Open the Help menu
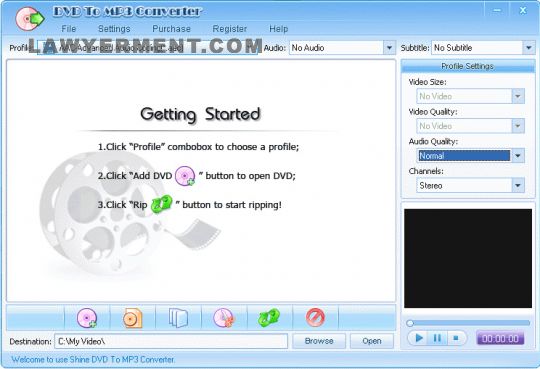The width and height of the screenshot is (540, 369). pyautogui.click(x=279, y=29)
